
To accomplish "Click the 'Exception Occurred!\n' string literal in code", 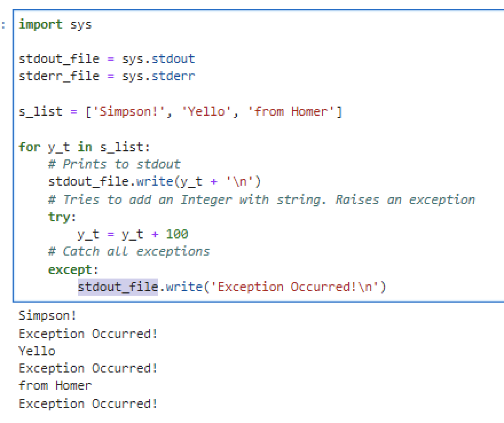I will point(295,287).
